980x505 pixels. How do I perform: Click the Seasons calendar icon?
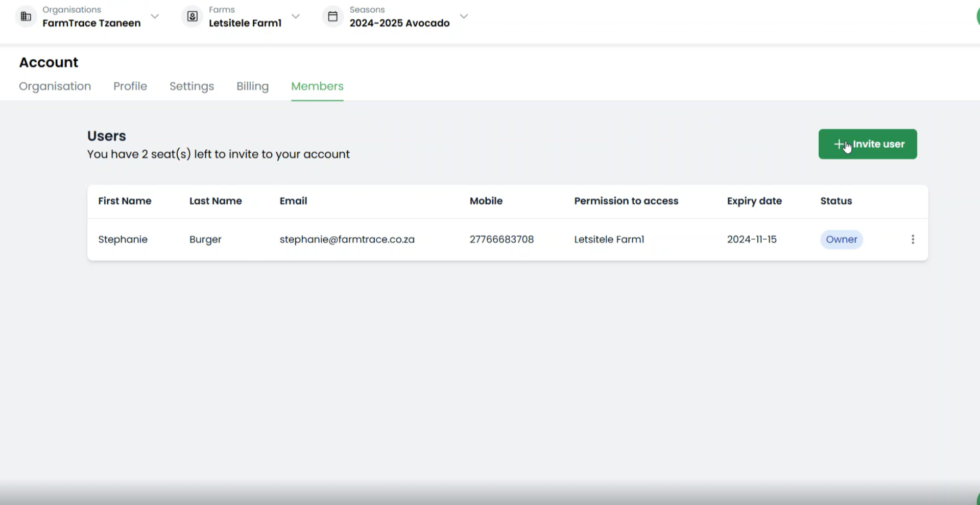pos(333,16)
